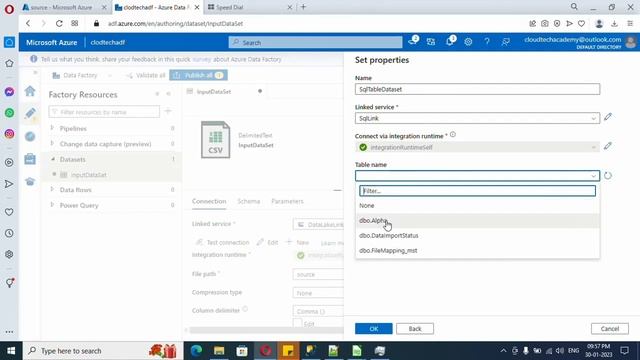Switch to the Schema tab
This screenshot has width=640, height=360.
tap(249, 201)
